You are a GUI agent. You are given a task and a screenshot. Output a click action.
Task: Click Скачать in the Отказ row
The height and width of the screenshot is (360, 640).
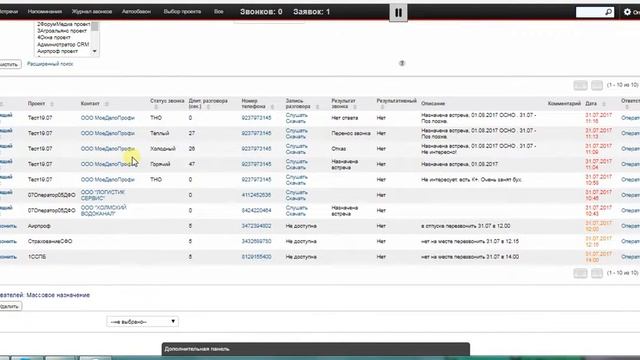click(x=296, y=152)
